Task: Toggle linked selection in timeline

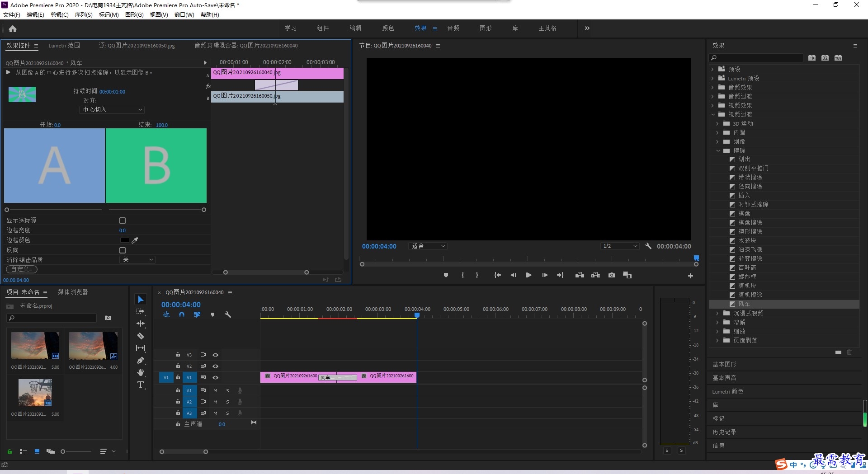Action: [x=197, y=314]
